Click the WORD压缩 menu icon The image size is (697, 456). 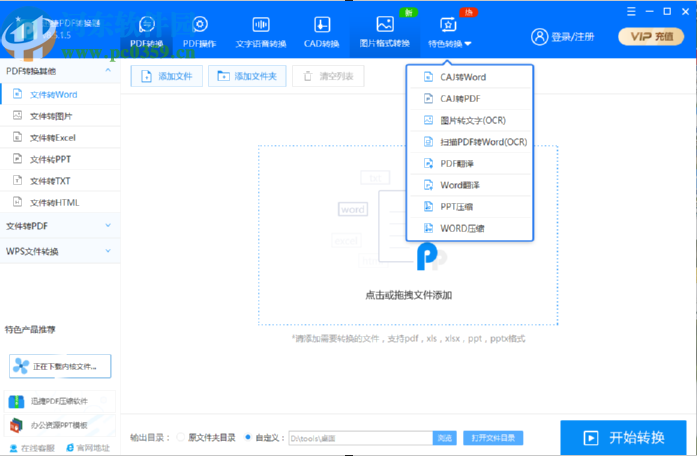(x=428, y=228)
